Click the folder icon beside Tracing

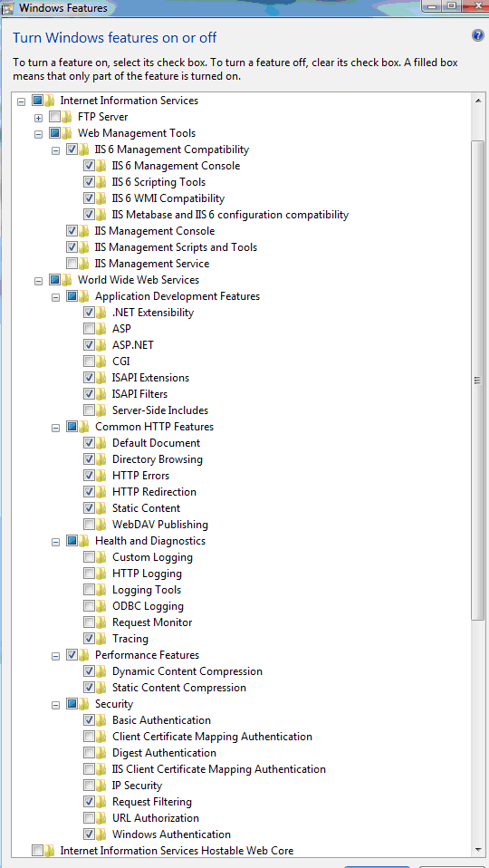[101, 639]
